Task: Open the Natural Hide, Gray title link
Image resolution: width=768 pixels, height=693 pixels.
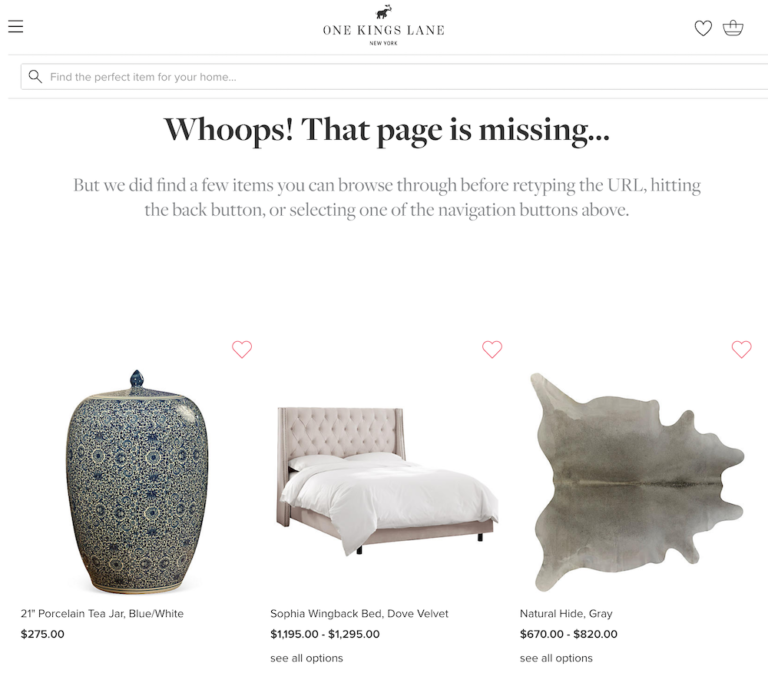Action: coord(566,614)
